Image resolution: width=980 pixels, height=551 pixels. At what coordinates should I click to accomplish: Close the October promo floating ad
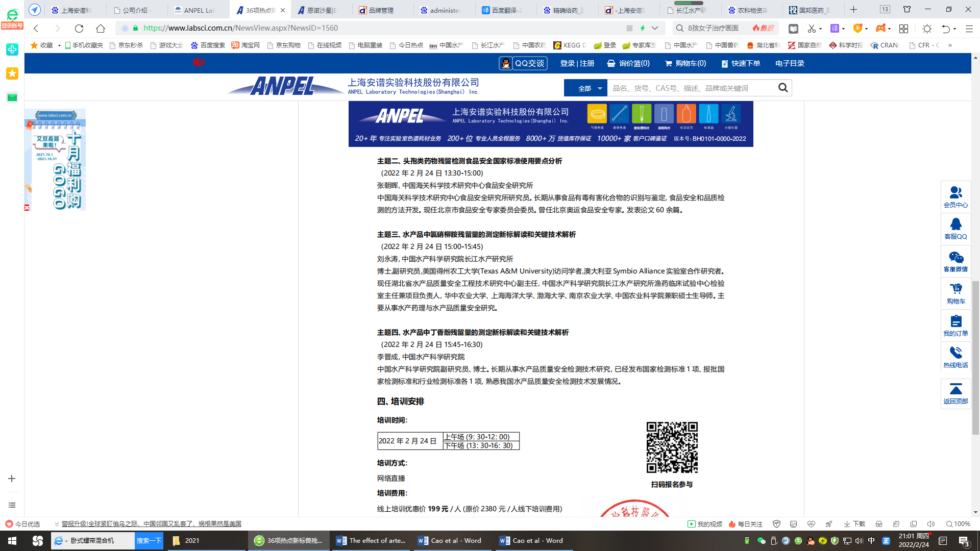(x=27, y=208)
